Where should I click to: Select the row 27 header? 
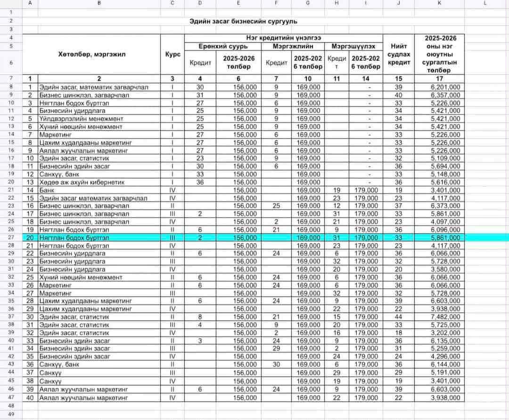[11, 237]
